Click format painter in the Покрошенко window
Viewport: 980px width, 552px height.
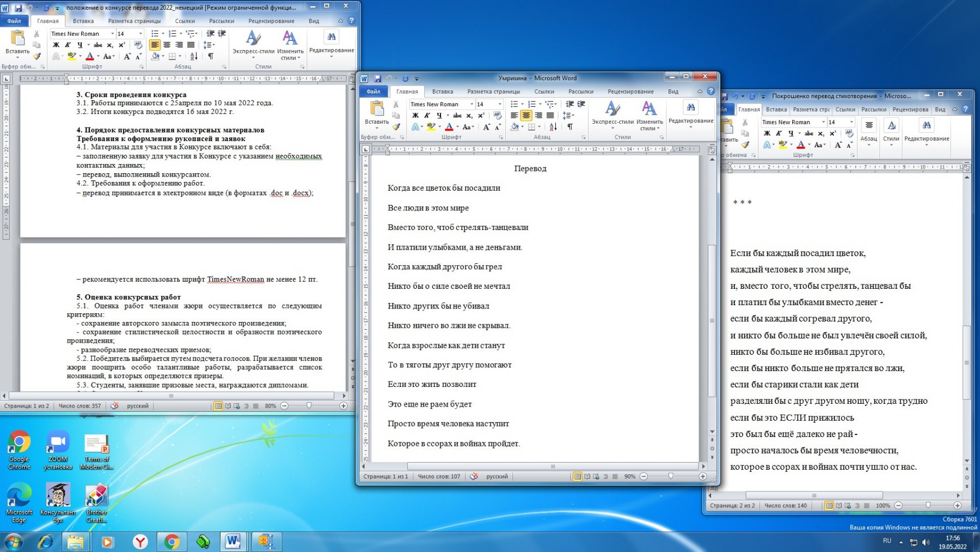click(x=745, y=144)
